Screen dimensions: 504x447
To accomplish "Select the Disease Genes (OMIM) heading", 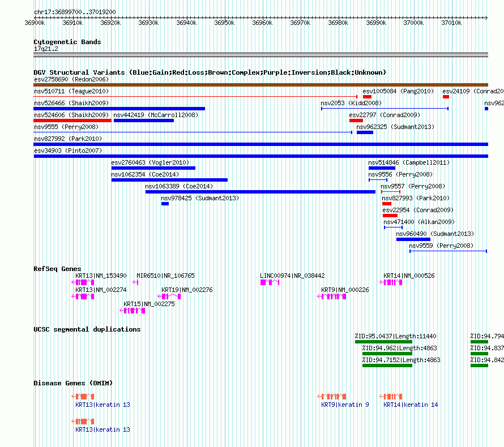I will click(73, 382).
